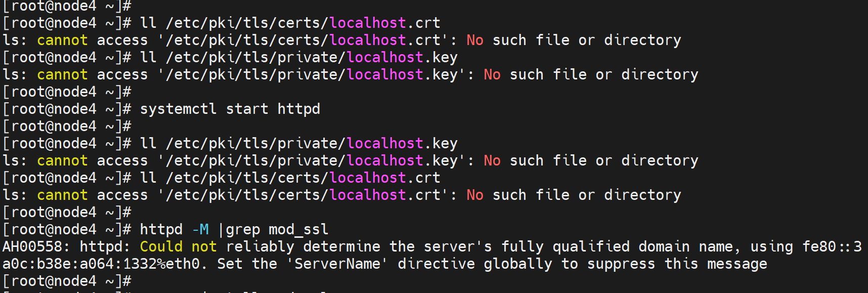The width and height of the screenshot is (868, 293).
Task: Click the quoted 'ServerName' directive text
Action: 337,264
